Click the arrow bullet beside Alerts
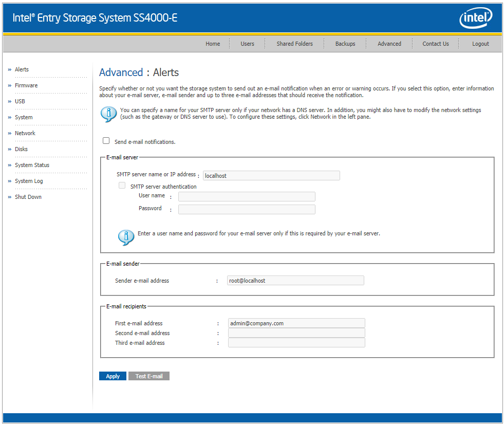Screen dimensions: 504x424 tap(10, 70)
